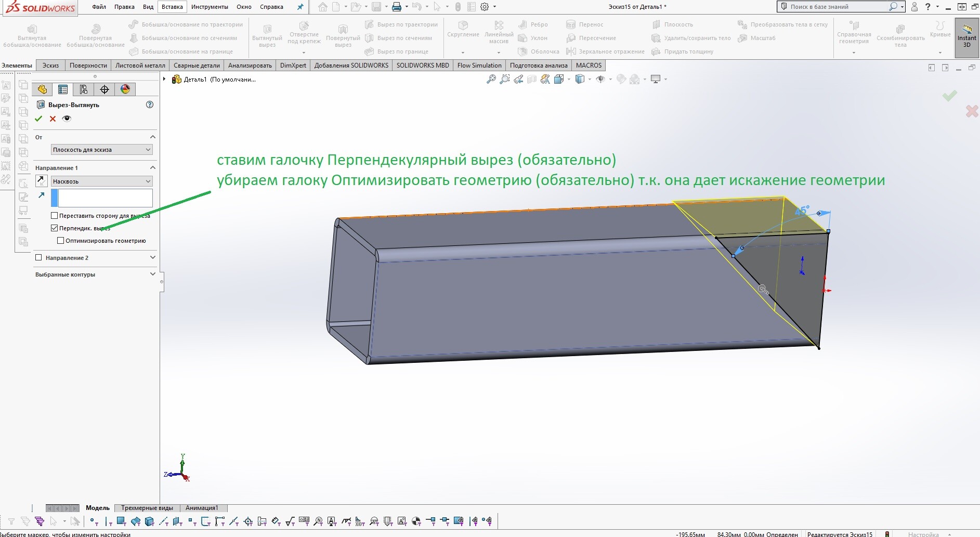Click the blue direction selection box
Viewport: 980px width, 537px height.
pyautogui.click(x=102, y=198)
